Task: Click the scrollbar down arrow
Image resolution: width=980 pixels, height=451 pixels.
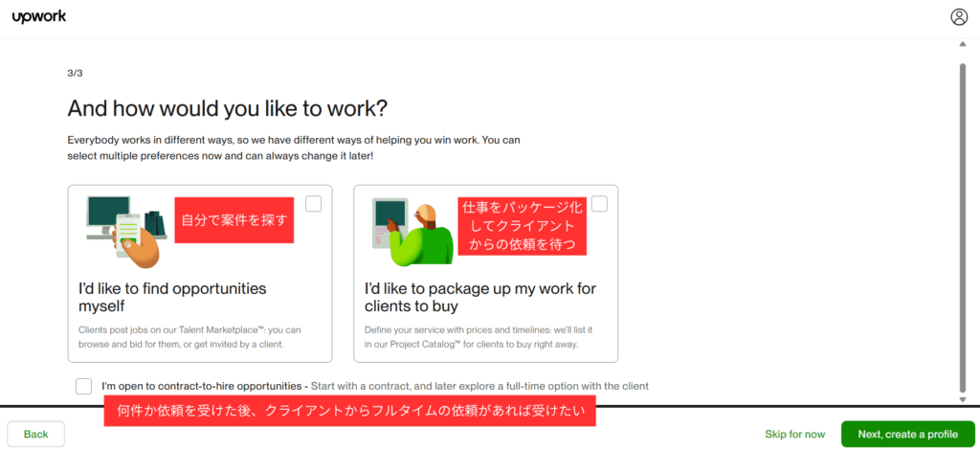Action: [x=963, y=399]
